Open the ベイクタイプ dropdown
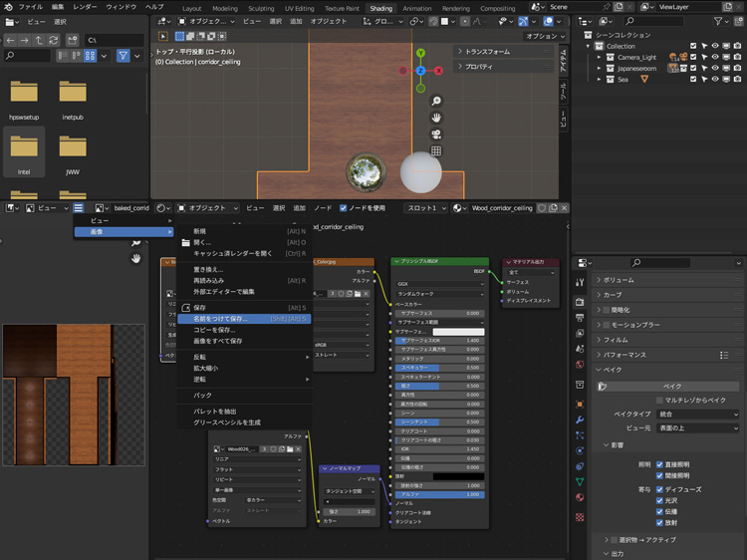747x560 pixels. click(696, 414)
